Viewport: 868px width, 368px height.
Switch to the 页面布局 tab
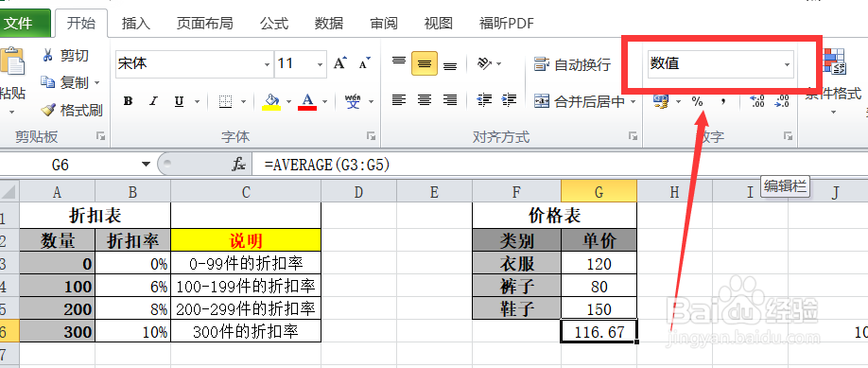[205, 24]
